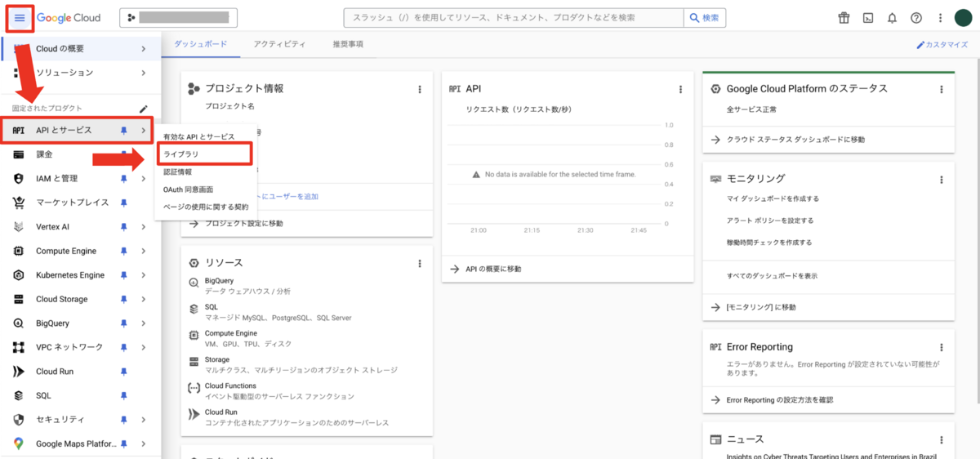Open the top bar more options menu
This screenshot has height=459, width=980.
[x=939, y=17]
